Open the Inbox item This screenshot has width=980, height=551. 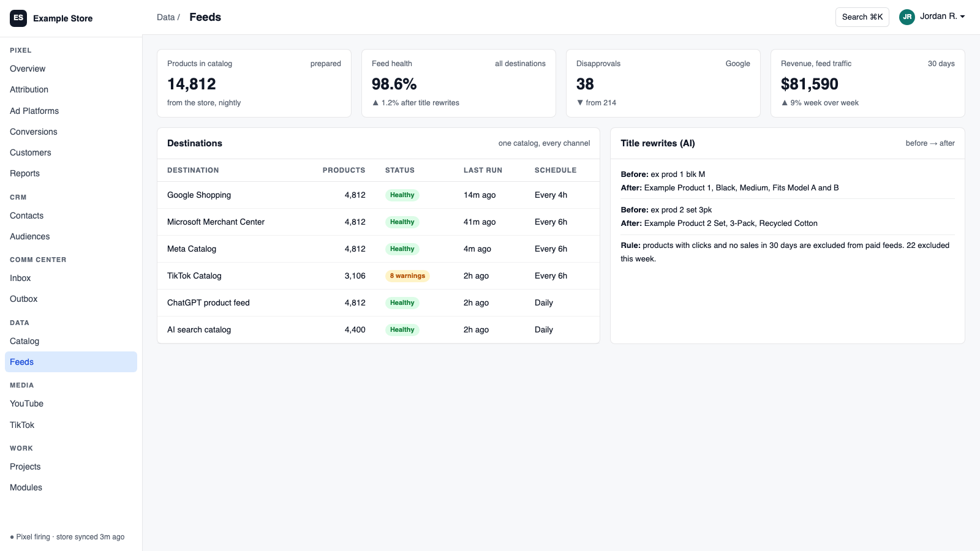(71, 278)
